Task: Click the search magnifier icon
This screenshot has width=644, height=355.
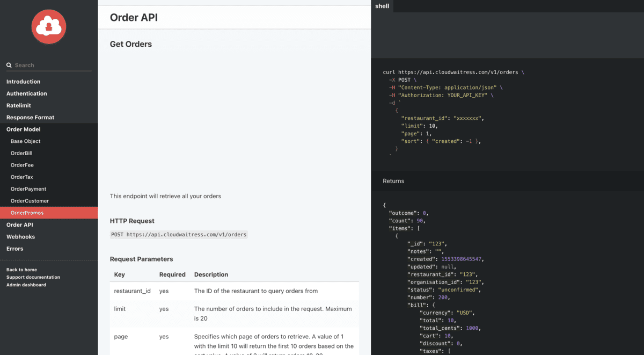Action: 9,65
